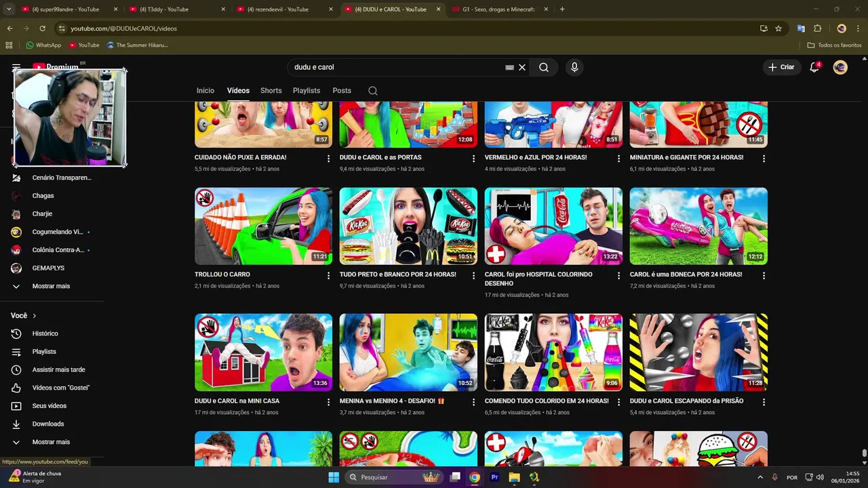The width and height of the screenshot is (868, 488).
Task: Switch to the T3ddy browser tab
Action: click(x=178, y=9)
